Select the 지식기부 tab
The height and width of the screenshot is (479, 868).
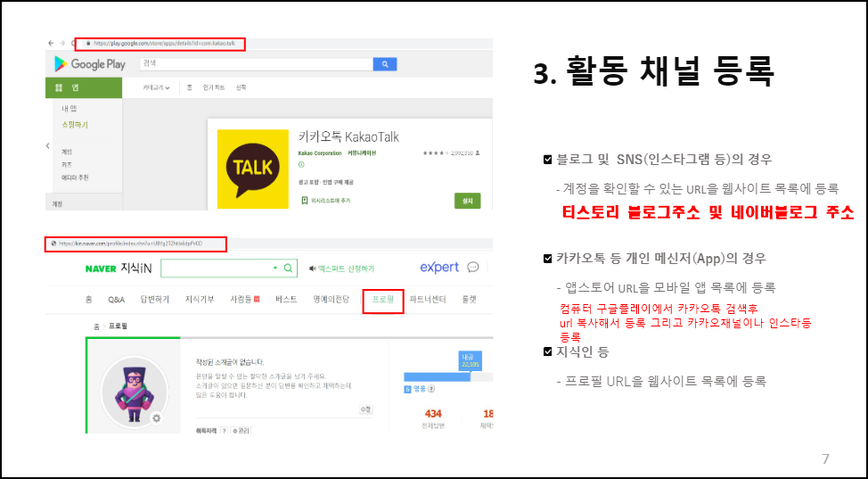click(x=200, y=300)
